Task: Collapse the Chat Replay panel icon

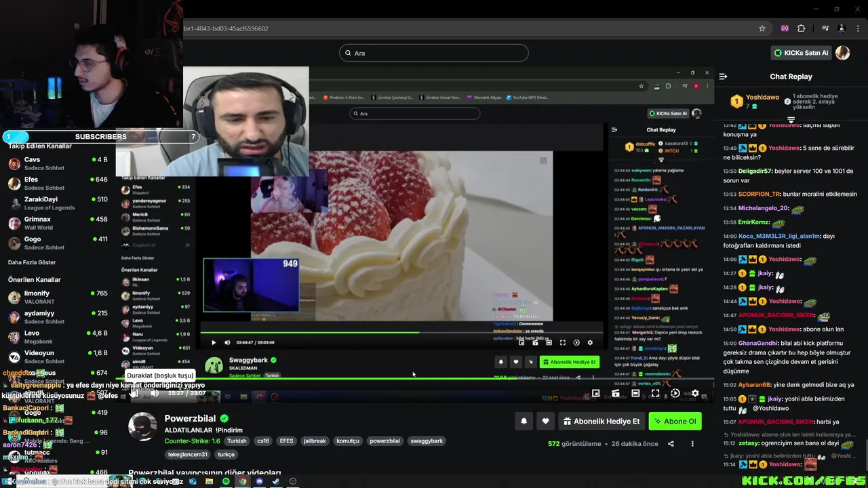Action: pyautogui.click(x=723, y=77)
